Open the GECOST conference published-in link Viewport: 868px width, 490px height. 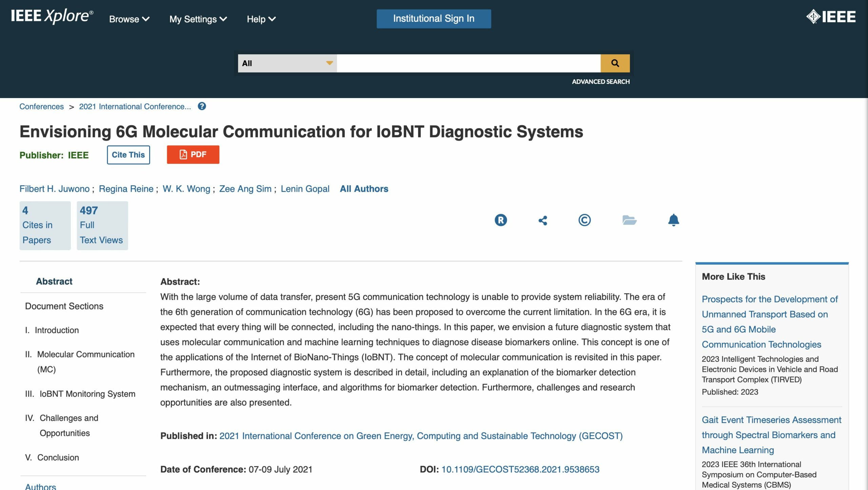tap(421, 436)
